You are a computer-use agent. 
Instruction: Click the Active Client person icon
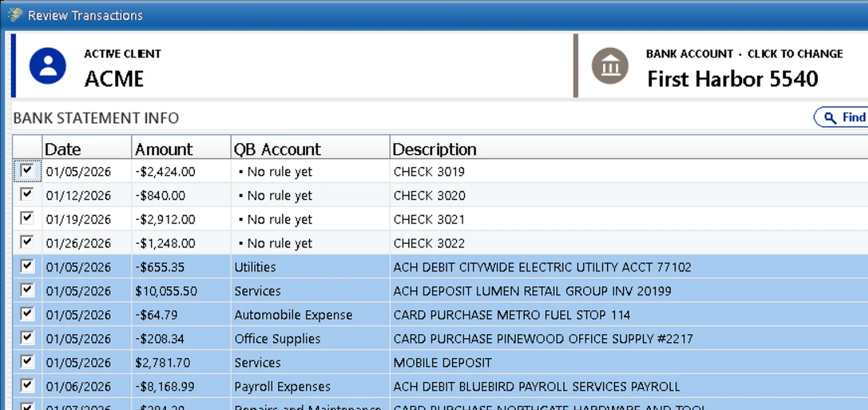tap(48, 66)
